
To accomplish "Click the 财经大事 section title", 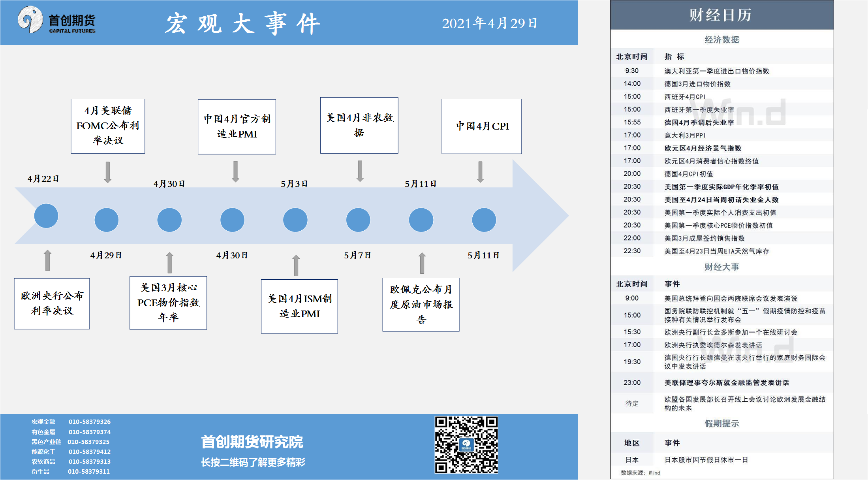I will point(721,267).
